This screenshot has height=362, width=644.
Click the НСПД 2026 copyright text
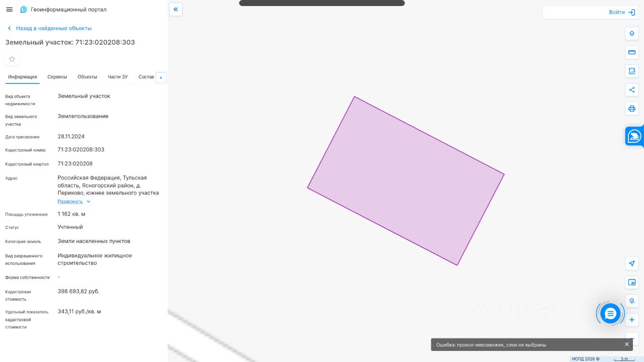[586, 359]
